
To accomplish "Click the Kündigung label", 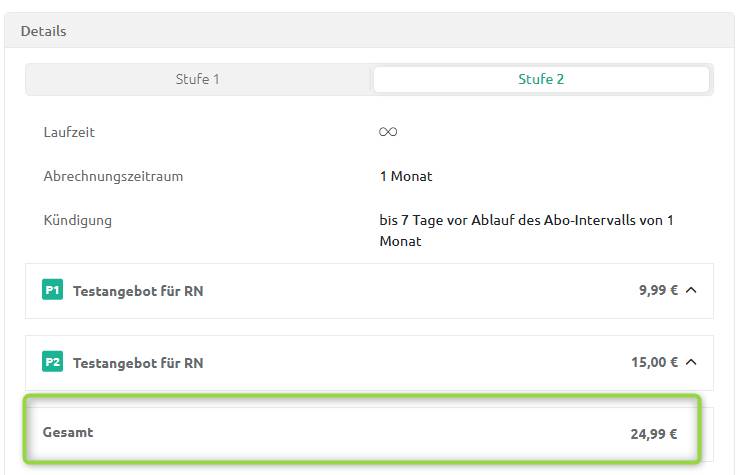I will [77, 220].
